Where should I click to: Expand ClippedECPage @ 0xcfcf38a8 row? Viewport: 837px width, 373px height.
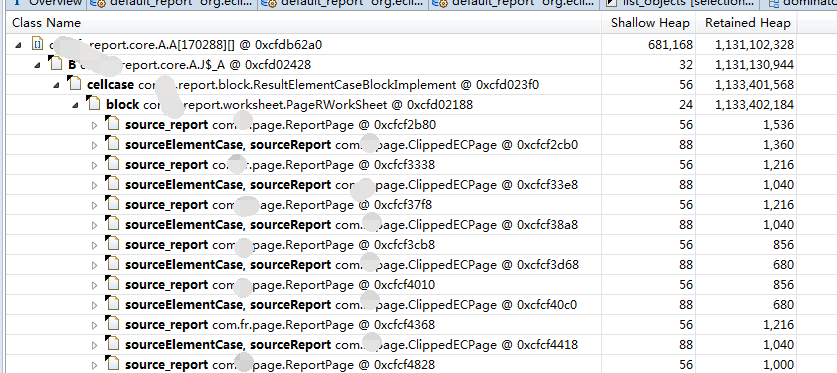(94, 225)
